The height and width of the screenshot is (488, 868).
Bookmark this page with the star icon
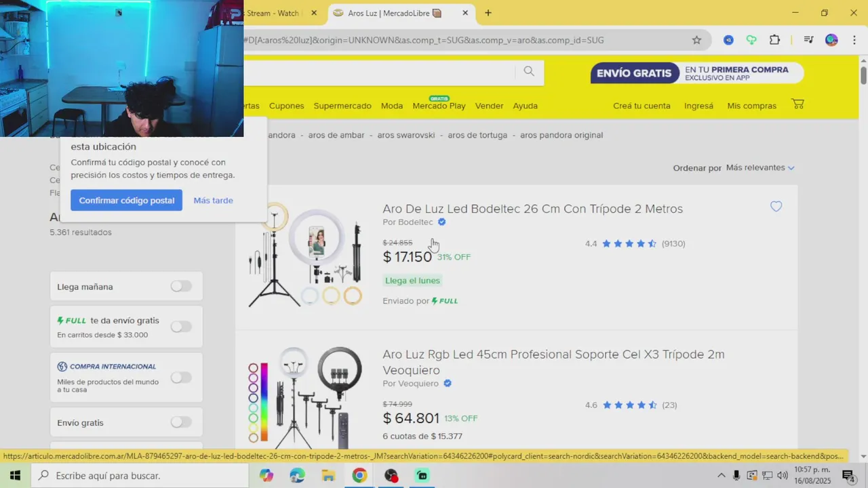[696, 40]
